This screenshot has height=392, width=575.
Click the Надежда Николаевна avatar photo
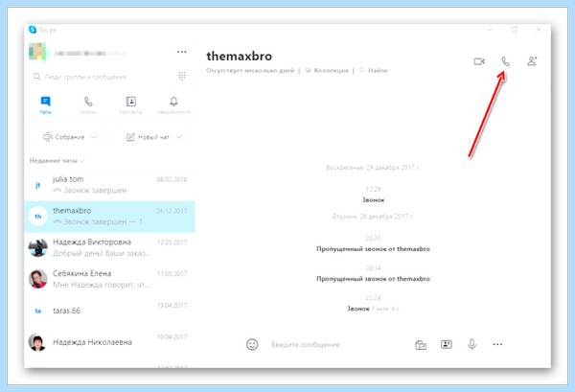tap(37, 342)
